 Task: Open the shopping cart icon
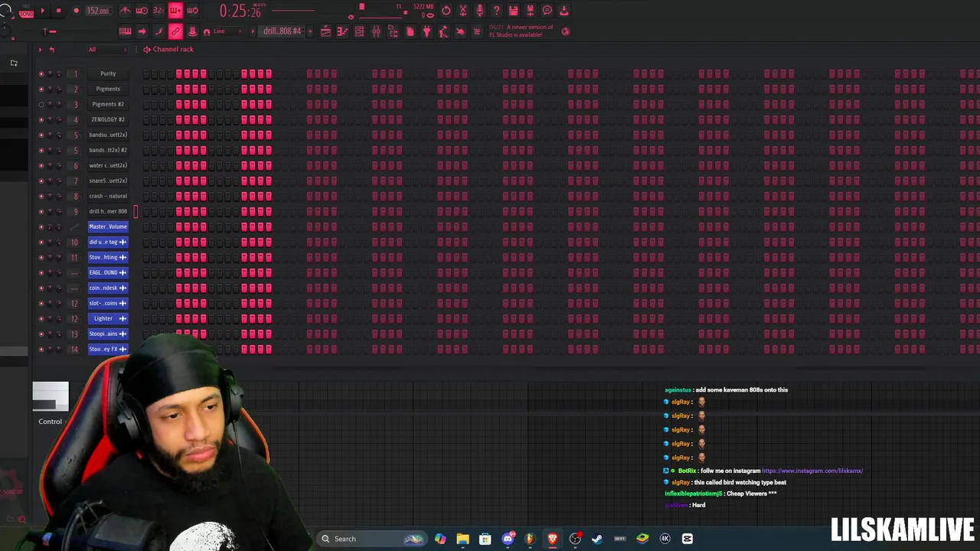(477, 31)
